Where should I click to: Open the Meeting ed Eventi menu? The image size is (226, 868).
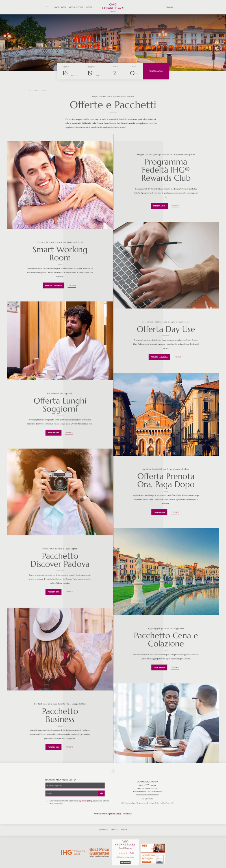click(x=76, y=7)
